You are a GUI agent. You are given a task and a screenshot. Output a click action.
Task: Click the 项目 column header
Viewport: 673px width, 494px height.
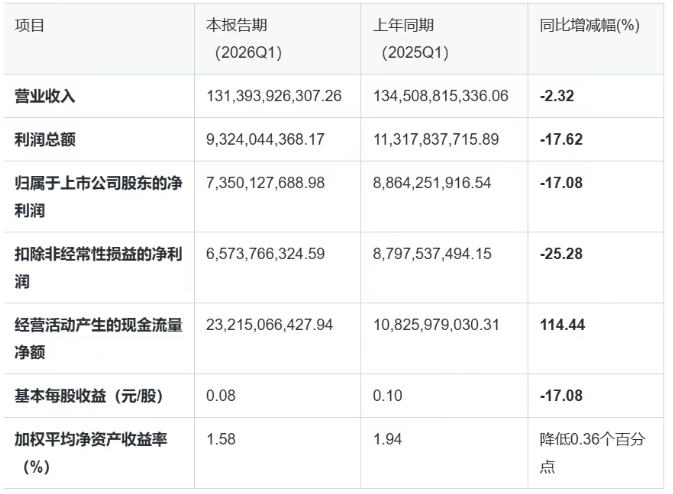(x=30, y=27)
